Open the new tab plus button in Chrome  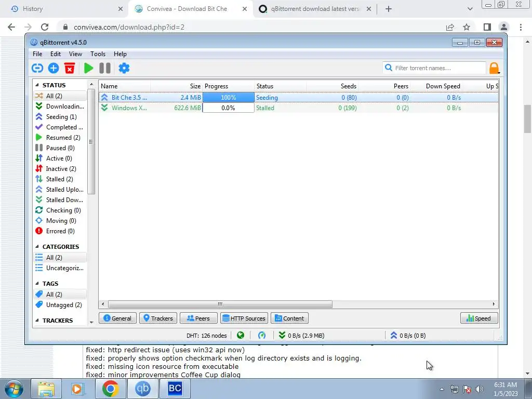pyautogui.click(x=389, y=9)
